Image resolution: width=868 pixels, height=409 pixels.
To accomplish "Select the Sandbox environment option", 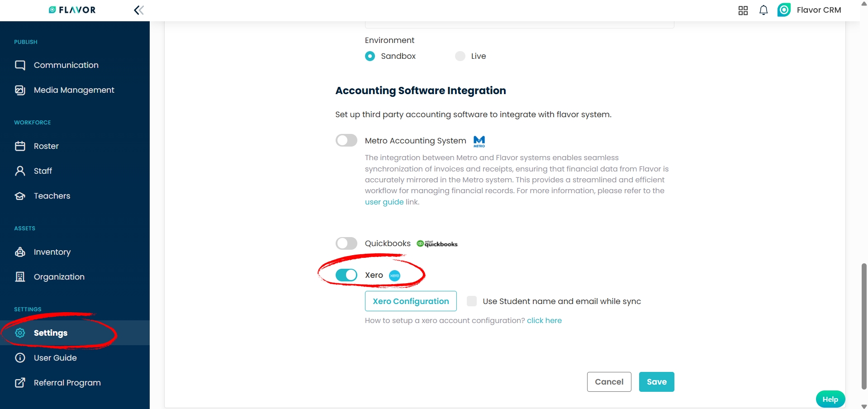I will (x=370, y=56).
